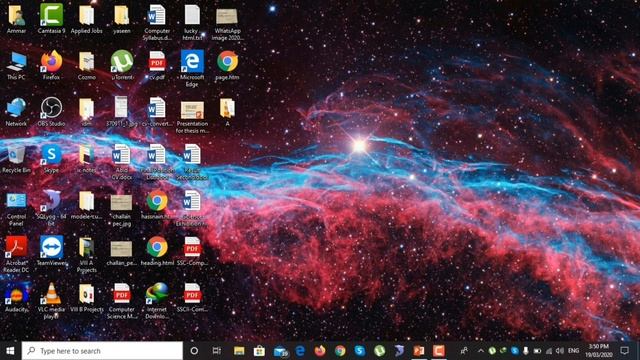
Task: Select the Cozmo folder
Action: point(87,65)
